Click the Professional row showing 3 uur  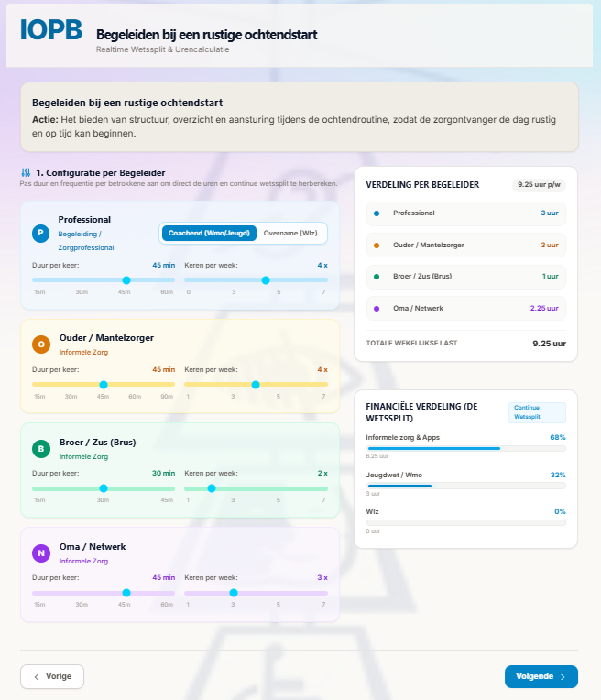tap(465, 213)
